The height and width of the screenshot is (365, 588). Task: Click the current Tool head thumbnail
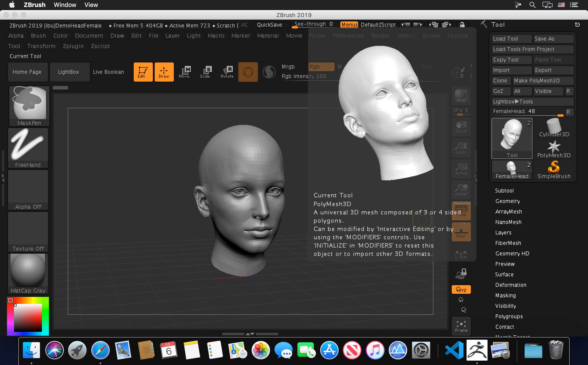click(x=512, y=138)
